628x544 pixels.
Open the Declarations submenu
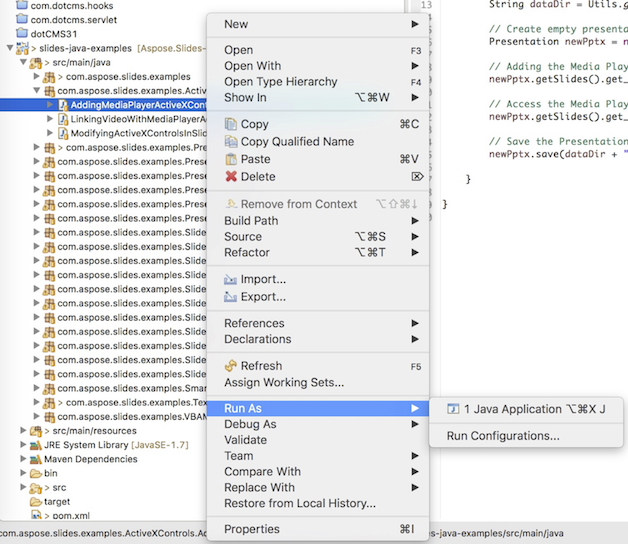coord(318,339)
